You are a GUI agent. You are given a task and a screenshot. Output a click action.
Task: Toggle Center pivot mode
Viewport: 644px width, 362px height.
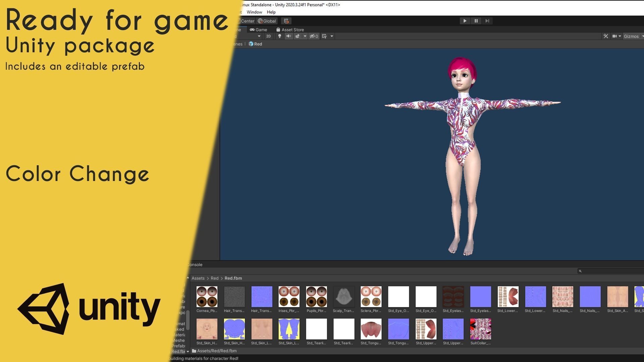[x=246, y=21]
